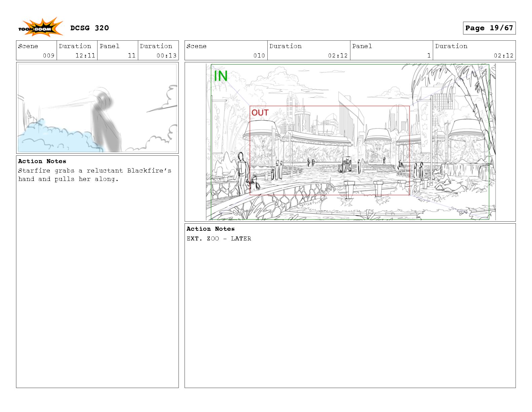532x412 pixels.
Task: Select Scene number 009 cell
Action: point(36,50)
